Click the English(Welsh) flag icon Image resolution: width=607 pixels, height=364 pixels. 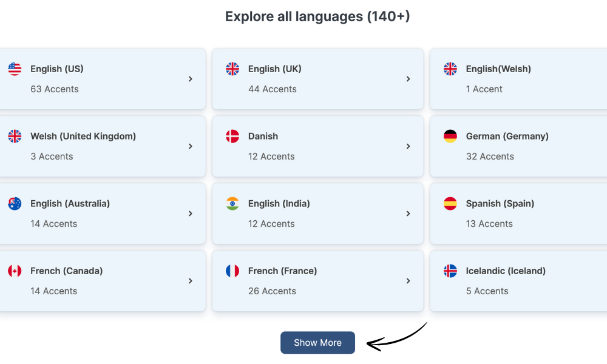tap(450, 69)
